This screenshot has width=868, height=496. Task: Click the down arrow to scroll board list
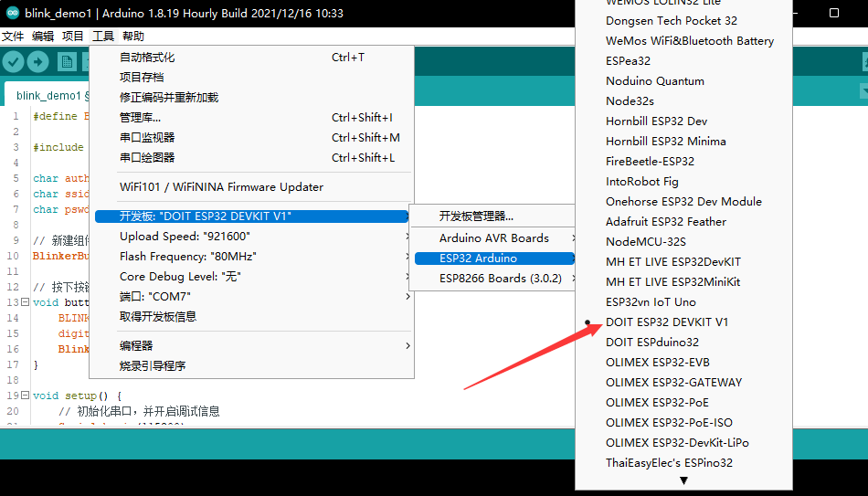[683, 480]
